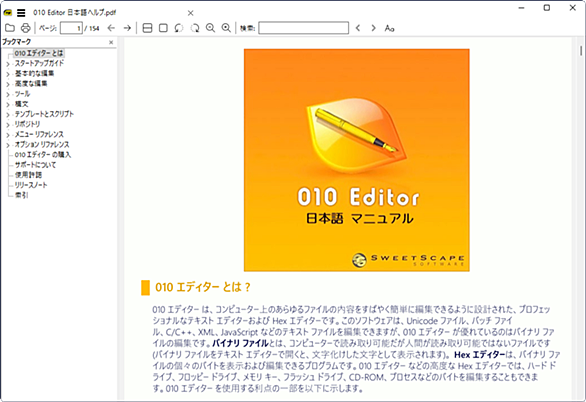This screenshot has width=586, height=402.
Task: Open bookmark 010 エディター の購入
Action: [x=43, y=154]
